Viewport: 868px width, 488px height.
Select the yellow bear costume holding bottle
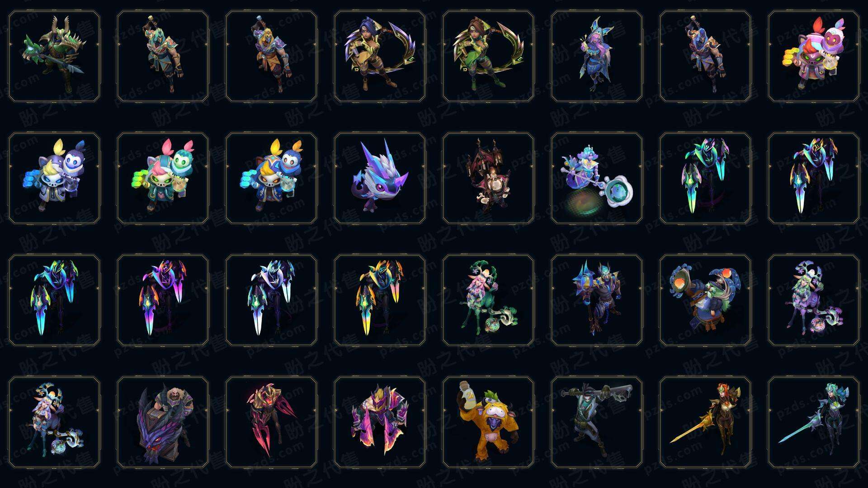488,422
